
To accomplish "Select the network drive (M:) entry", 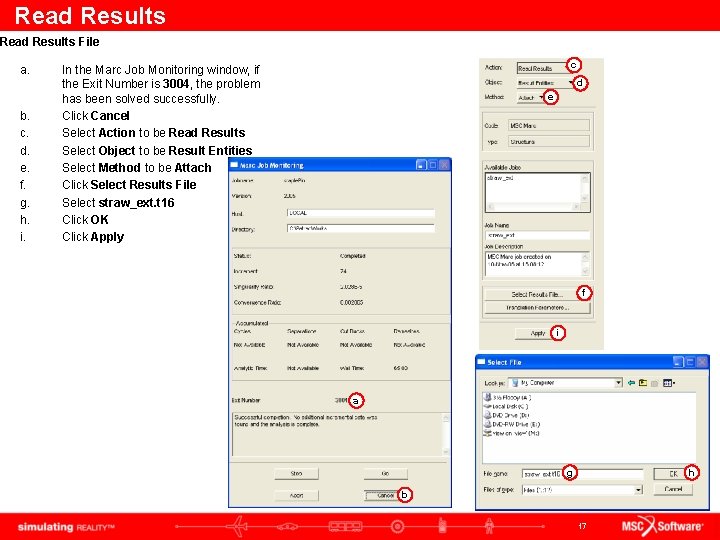I will (512, 433).
